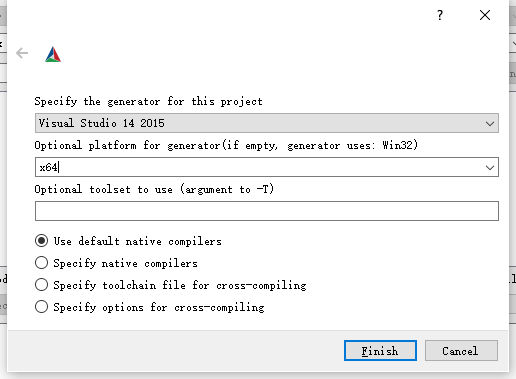Select Specify toolchain file for cross-compiling

point(41,285)
